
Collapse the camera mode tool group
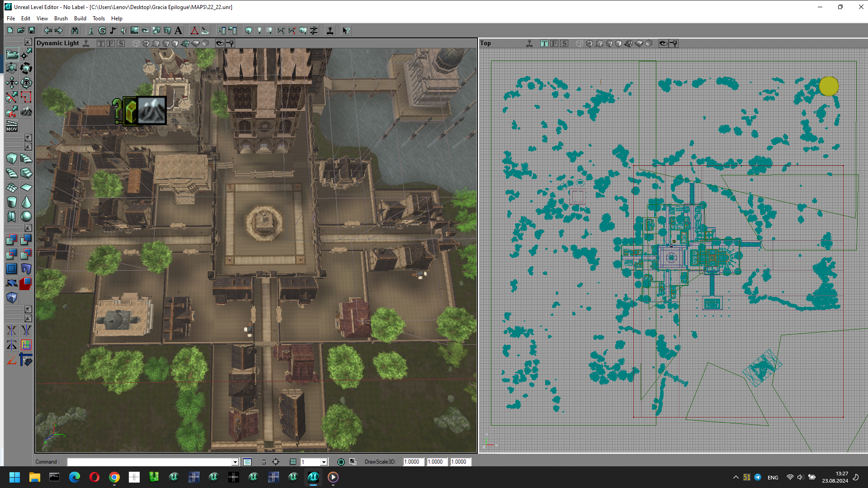28,42
